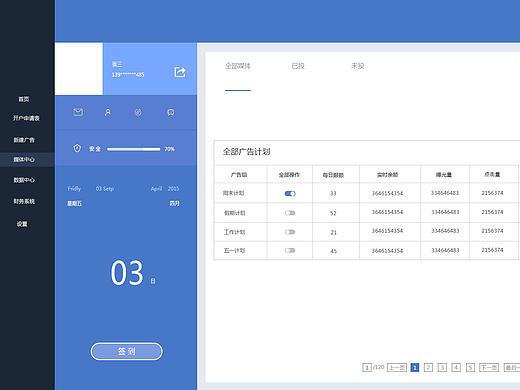Click the security shield icon
Viewport: 520px width, 390px height.
(77, 148)
